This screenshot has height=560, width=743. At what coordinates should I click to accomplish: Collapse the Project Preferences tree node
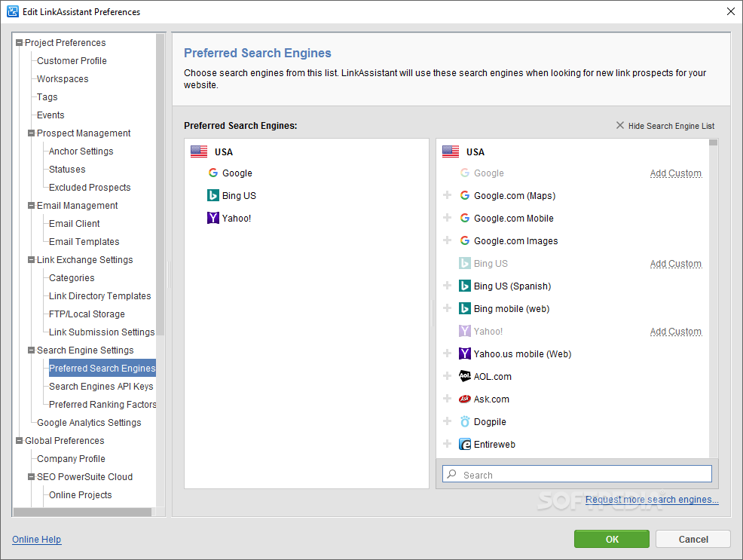coord(20,43)
